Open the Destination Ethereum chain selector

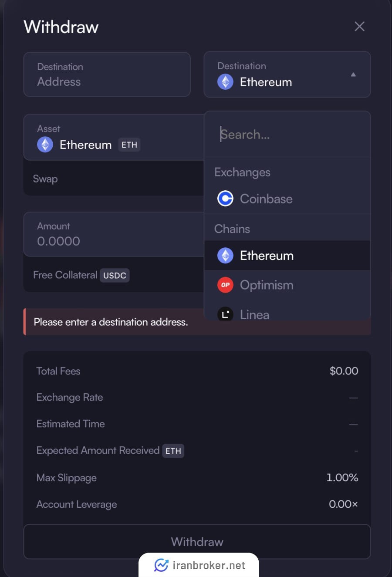[x=287, y=74]
